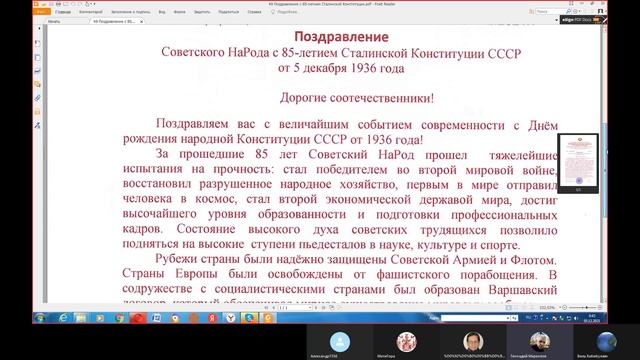
Task: Click the floating page thumbnail preview
Action: point(578,163)
